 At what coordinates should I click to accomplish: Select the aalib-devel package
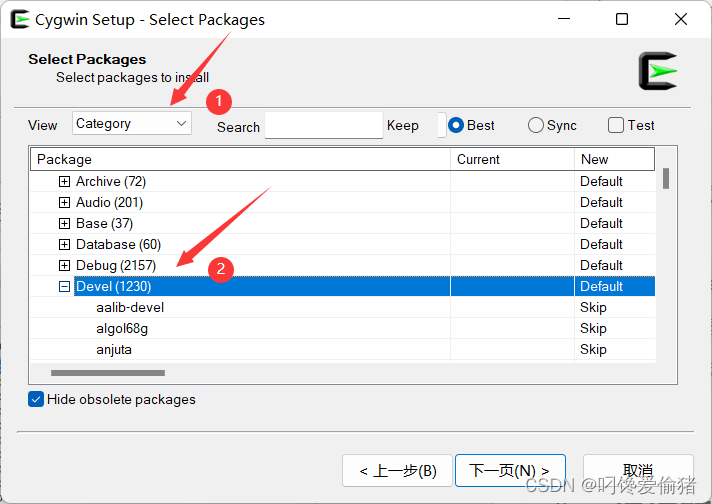pyautogui.click(x=130, y=307)
